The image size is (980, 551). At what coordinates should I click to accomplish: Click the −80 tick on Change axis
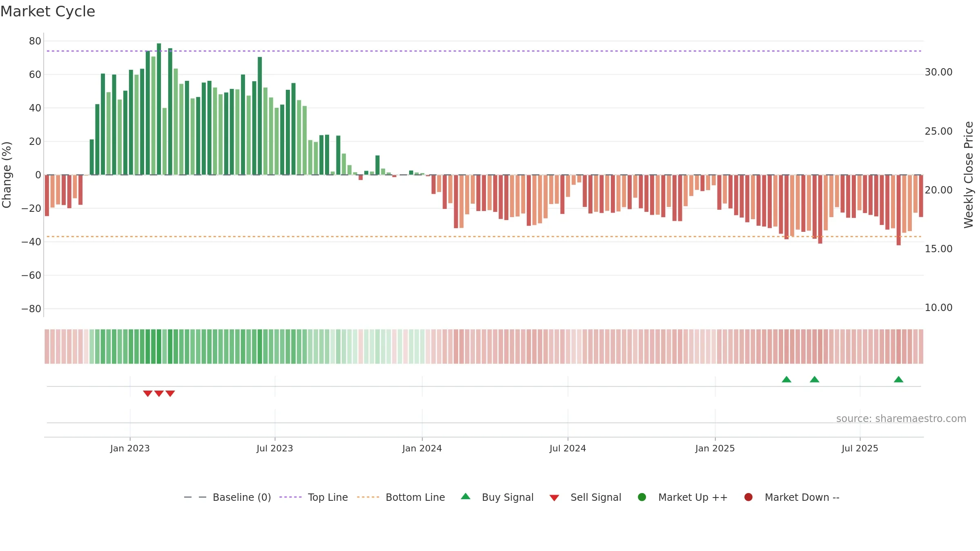[x=31, y=309]
